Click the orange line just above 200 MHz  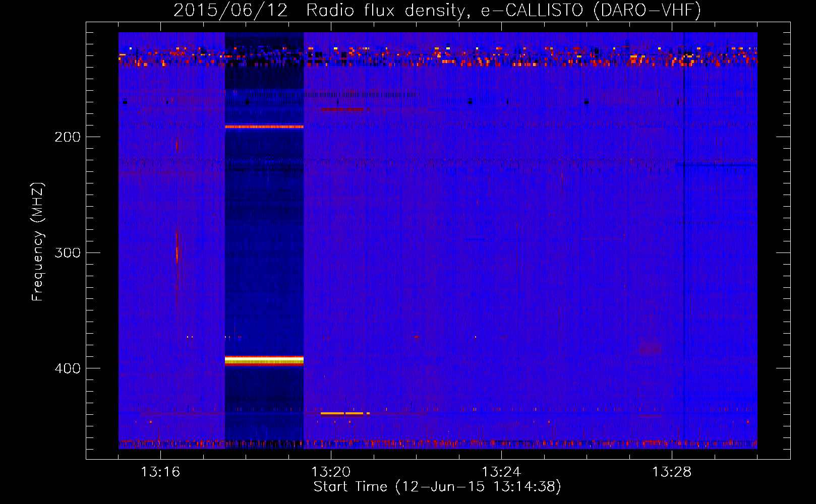(x=264, y=127)
